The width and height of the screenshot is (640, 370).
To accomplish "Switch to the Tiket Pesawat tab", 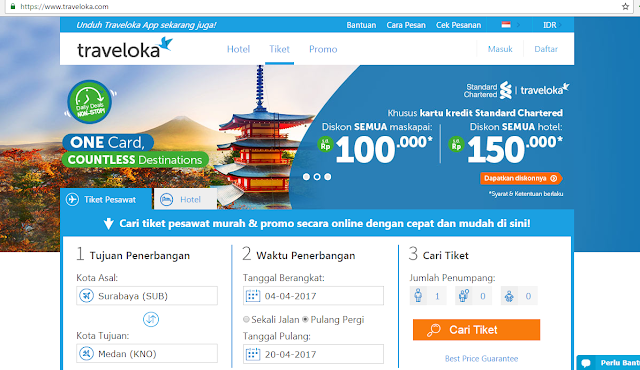I will (106, 199).
